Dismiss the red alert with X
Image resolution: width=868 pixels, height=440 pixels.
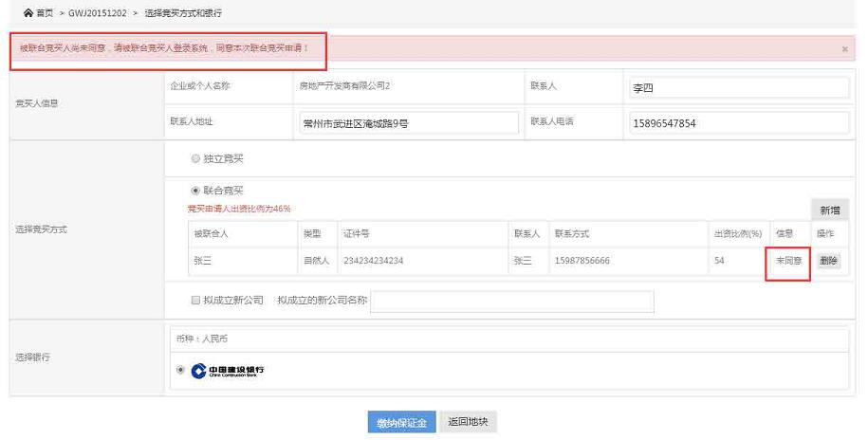844,48
